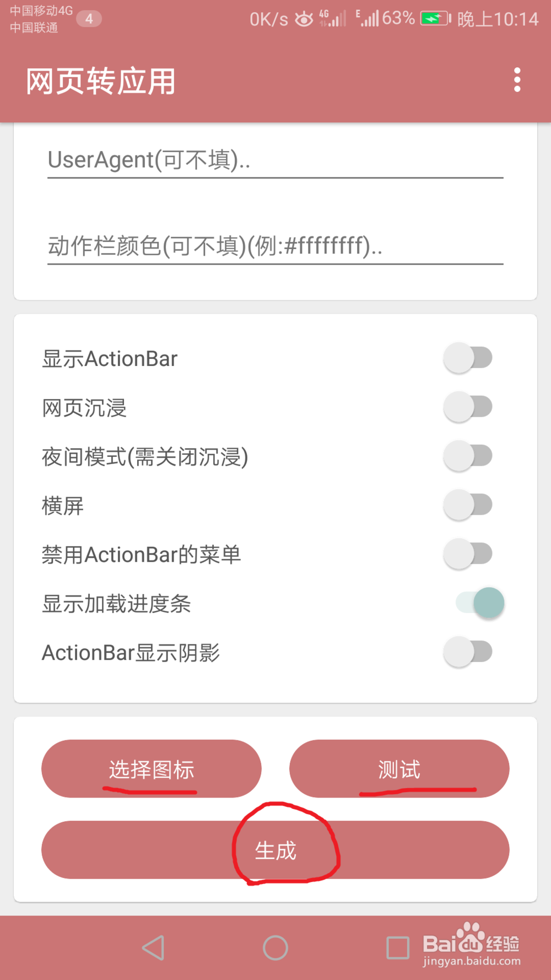Tap the 生成 generate button
The image size is (551, 980).
(275, 850)
